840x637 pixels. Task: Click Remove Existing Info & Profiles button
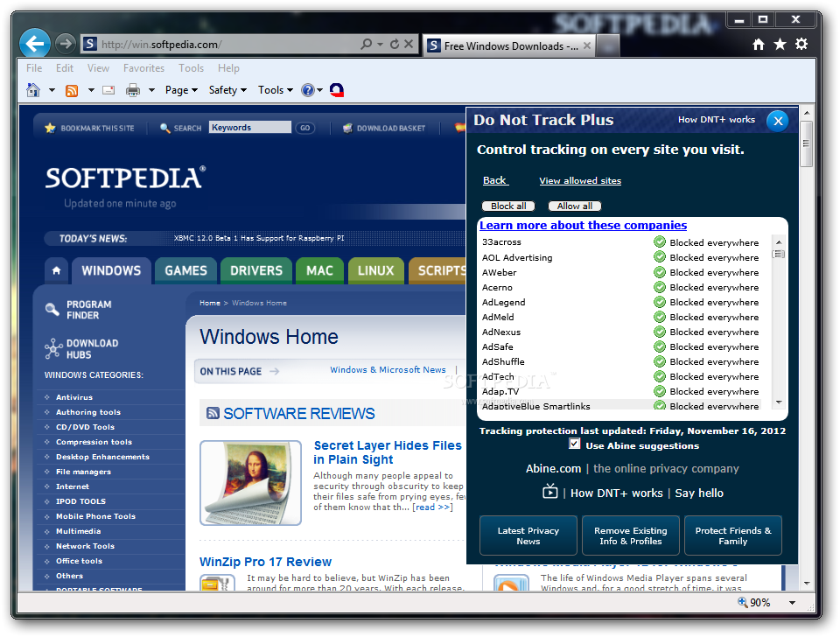(x=631, y=535)
